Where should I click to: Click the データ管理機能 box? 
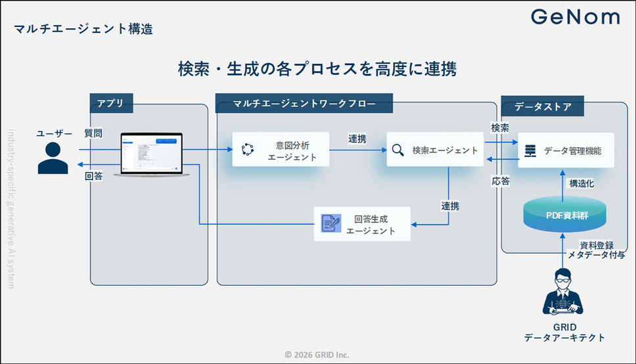coord(566,150)
